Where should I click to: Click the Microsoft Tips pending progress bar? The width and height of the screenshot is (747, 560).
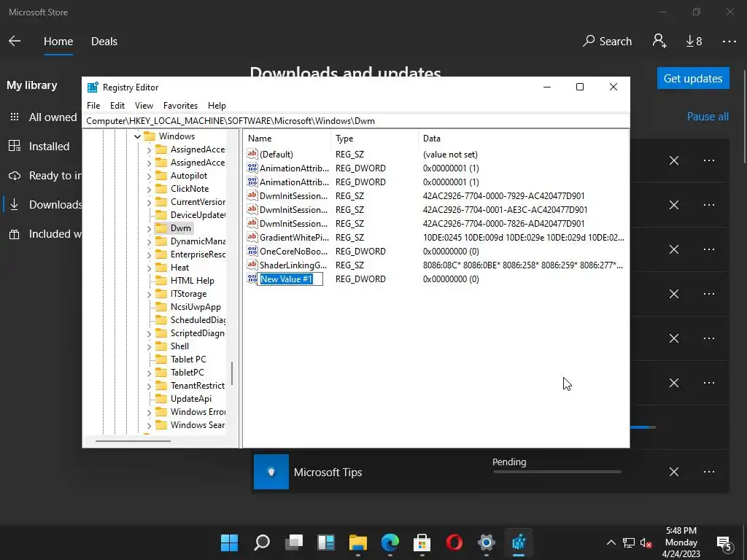(557, 472)
